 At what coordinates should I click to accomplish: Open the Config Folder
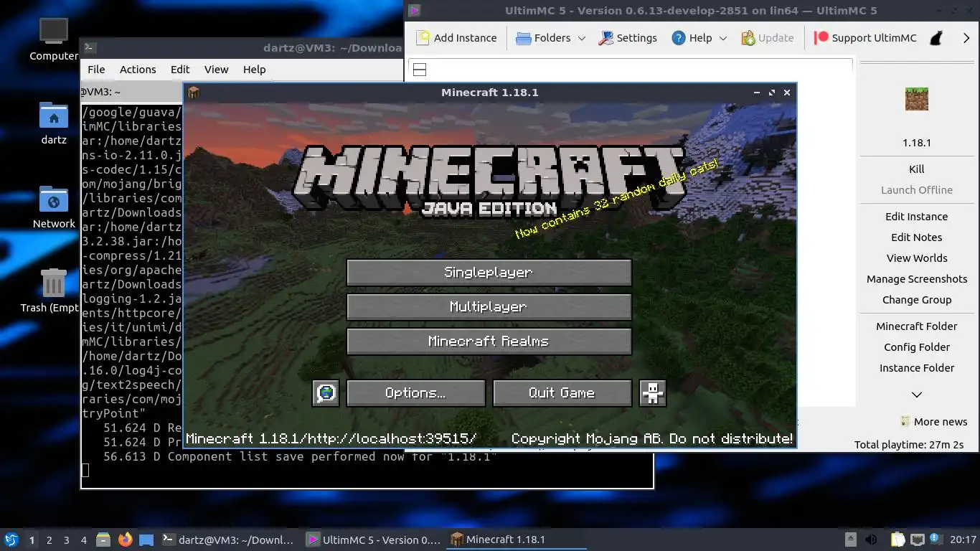(x=916, y=347)
